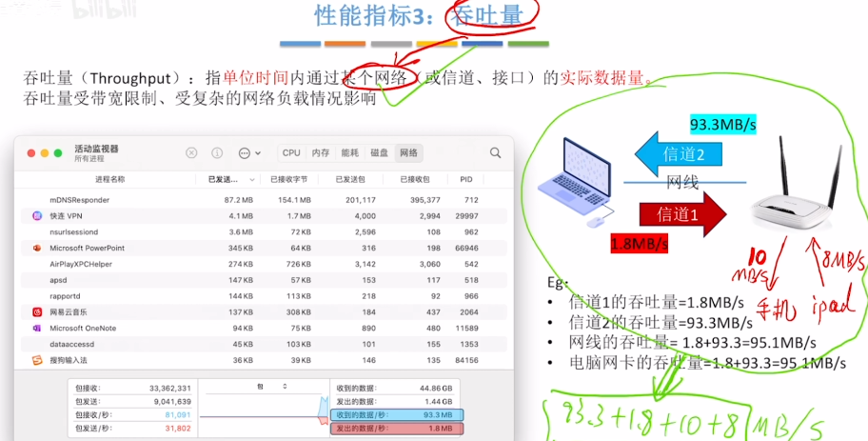Click the Microsoft PowerPoint process icon

37,248
